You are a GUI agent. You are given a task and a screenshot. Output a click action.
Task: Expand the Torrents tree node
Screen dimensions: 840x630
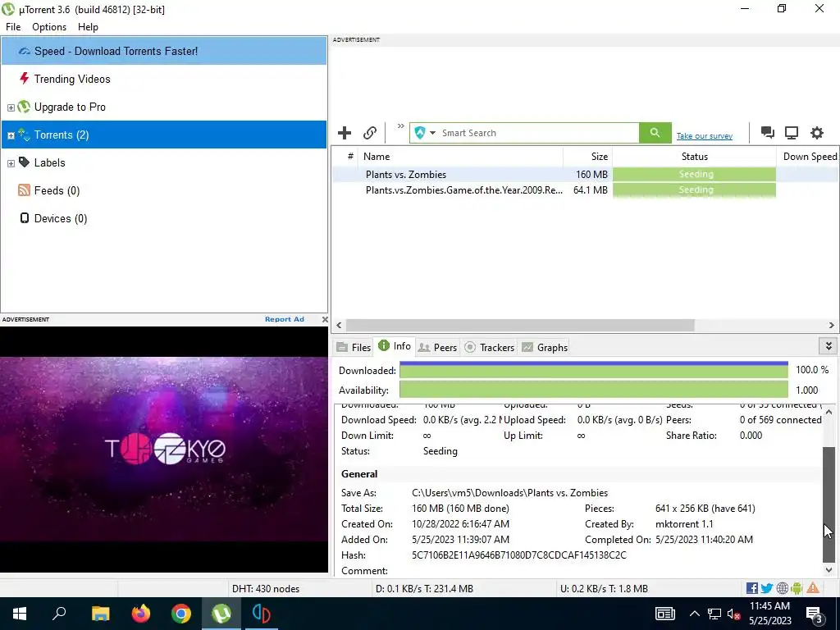11,135
